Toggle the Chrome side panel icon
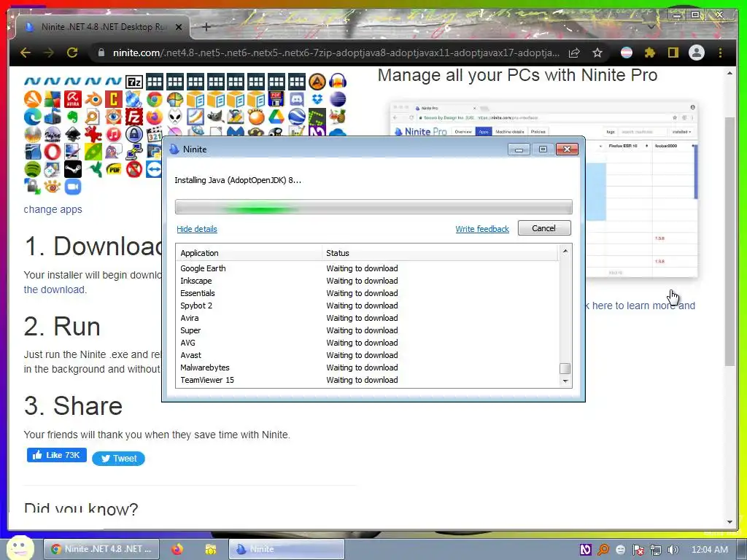This screenshot has height=560, width=747. point(673,52)
